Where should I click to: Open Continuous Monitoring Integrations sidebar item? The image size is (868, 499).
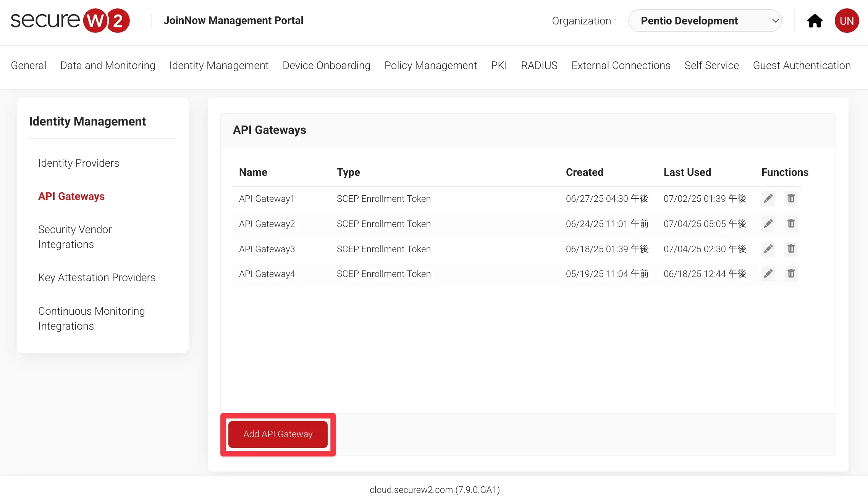coord(91,318)
